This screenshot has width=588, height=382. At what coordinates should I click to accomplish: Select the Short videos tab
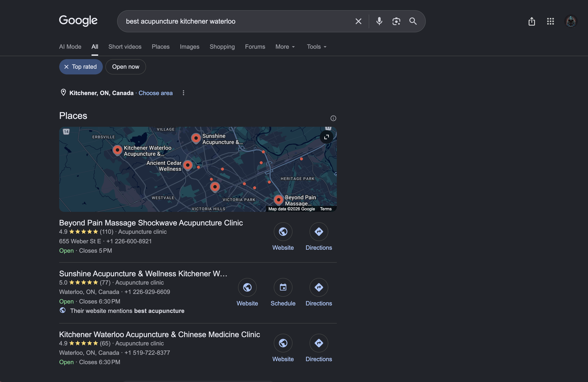pos(125,47)
